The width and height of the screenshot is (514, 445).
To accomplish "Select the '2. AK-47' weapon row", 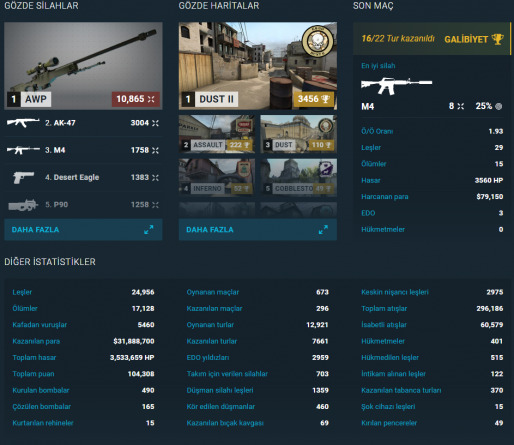I will [83, 123].
